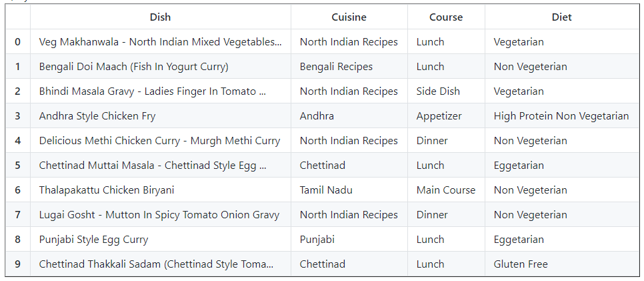Select Thalapakattu Chicken Biryani cell
The image size is (644, 281).
pyautogui.click(x=107, y=190)
